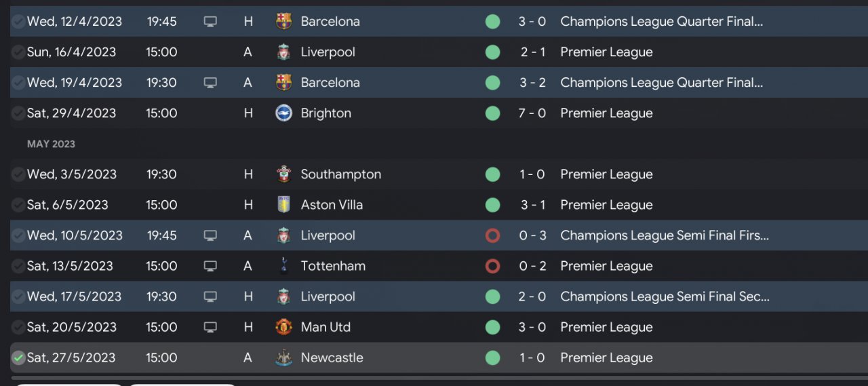Viewport: 868px width, 386px height.
Task: Uncheck the selected Newcastle fixture checkmark
Action: point(18,358)
